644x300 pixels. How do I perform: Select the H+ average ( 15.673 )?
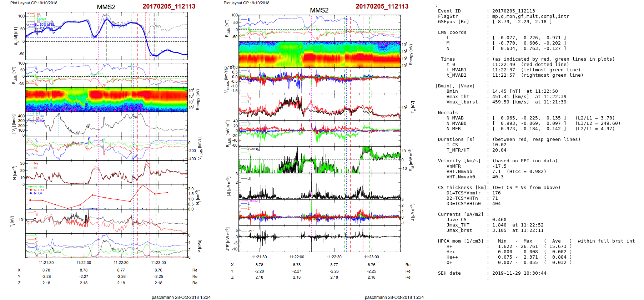(x=558, y=246)
